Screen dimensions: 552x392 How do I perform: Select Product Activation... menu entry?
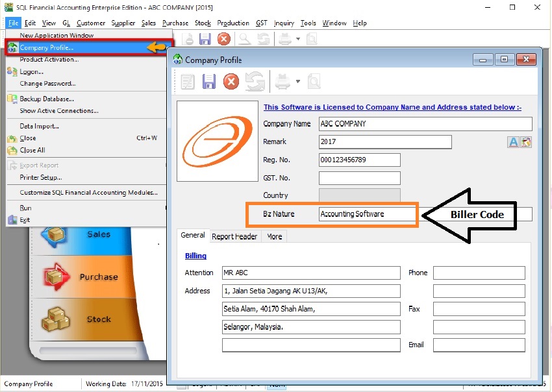click(86, 60)
